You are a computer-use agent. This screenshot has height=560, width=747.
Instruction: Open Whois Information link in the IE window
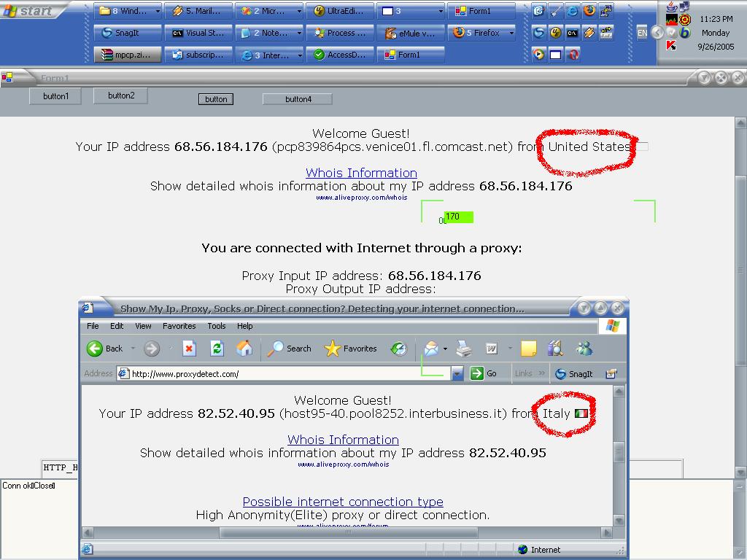(343, 440)
